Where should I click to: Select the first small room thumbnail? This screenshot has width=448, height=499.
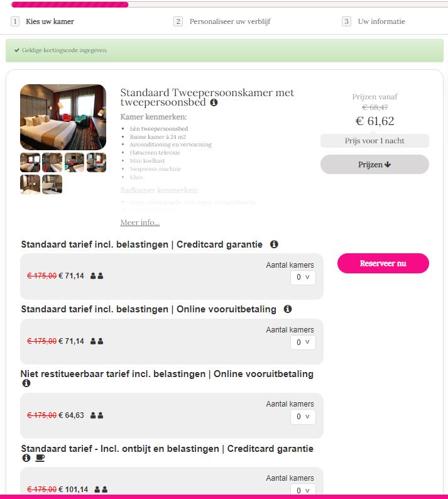30,162
